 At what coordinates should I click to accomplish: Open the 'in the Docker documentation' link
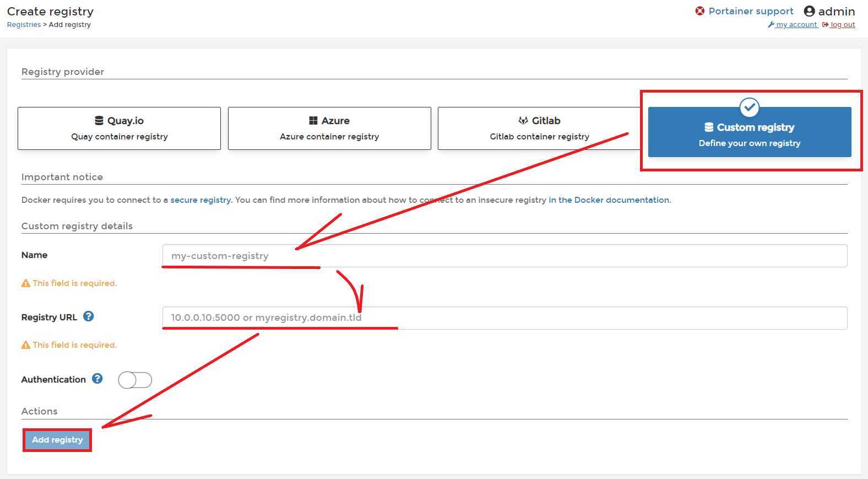(x=609, y=200)
